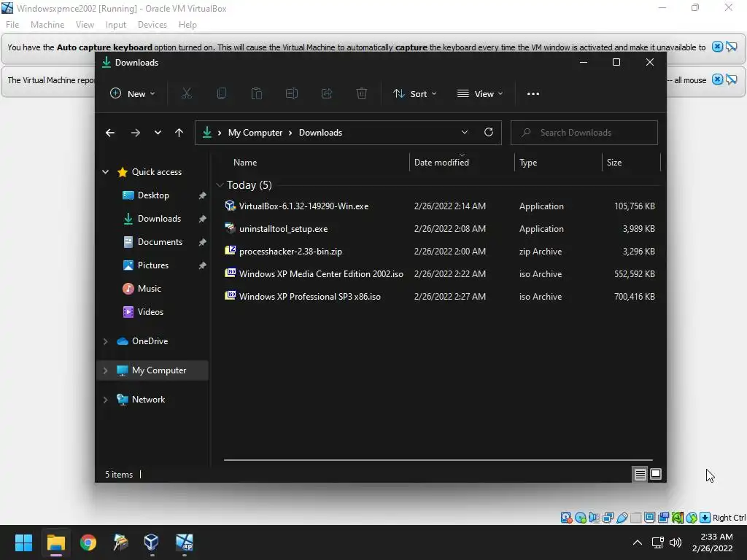This screenshot has width=747, height=560.
Task: Open the VirtualBox View menu
Action: point(85,25)
